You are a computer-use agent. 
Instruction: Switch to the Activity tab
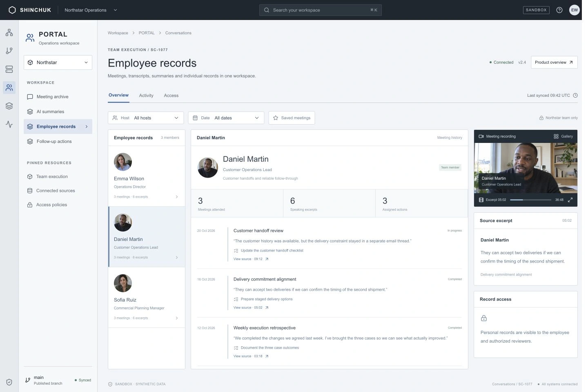(x=146, y=96)
